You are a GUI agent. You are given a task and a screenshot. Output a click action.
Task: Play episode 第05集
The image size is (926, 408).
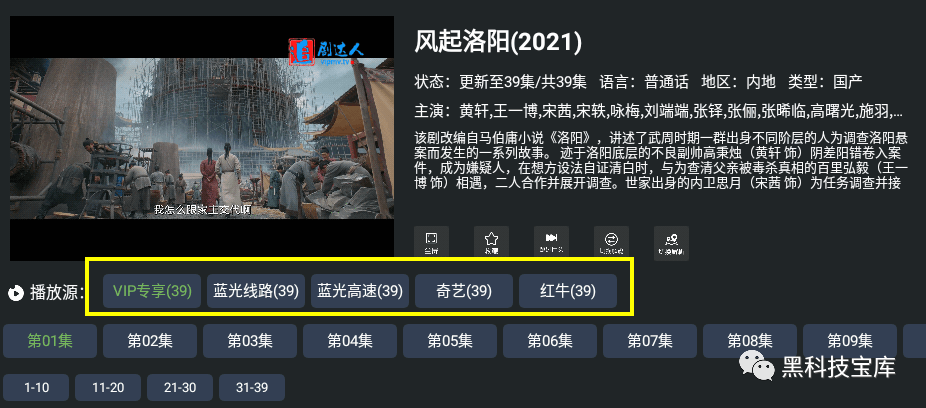(x=450, y=341)
